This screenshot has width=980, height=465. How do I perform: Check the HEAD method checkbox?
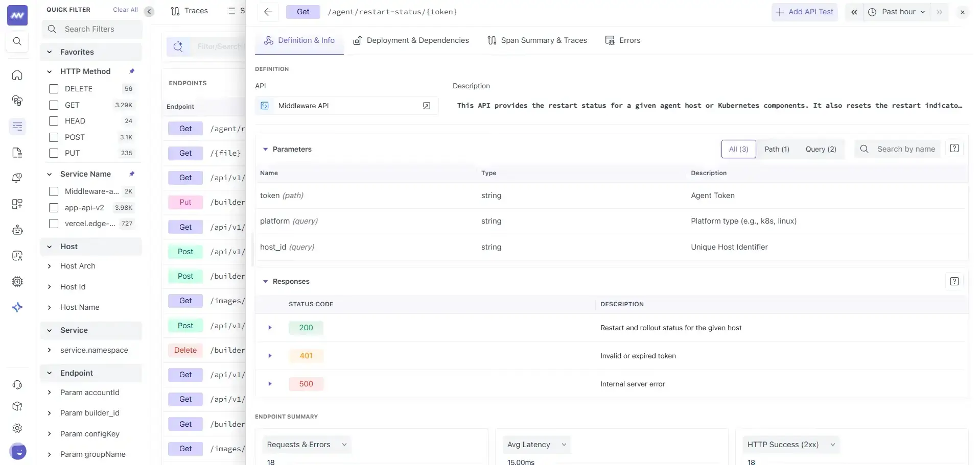tap(54, 121)
